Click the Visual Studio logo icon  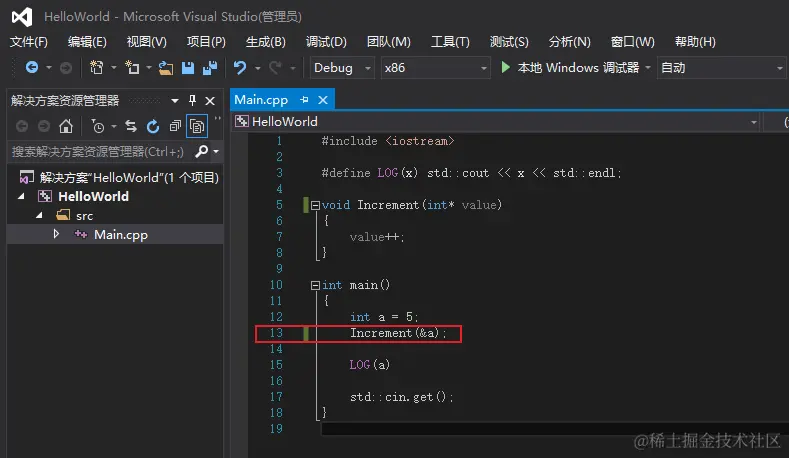coord(22,17)
